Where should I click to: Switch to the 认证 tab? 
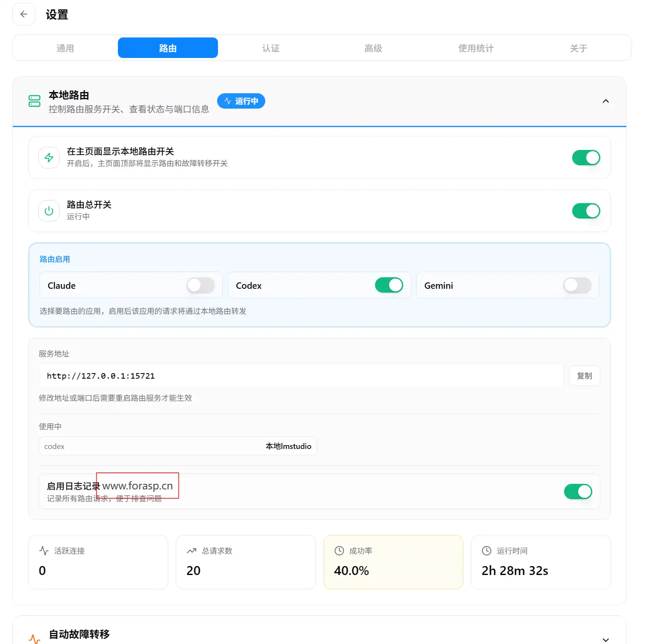pyautogui.click(x=271, y=48)
